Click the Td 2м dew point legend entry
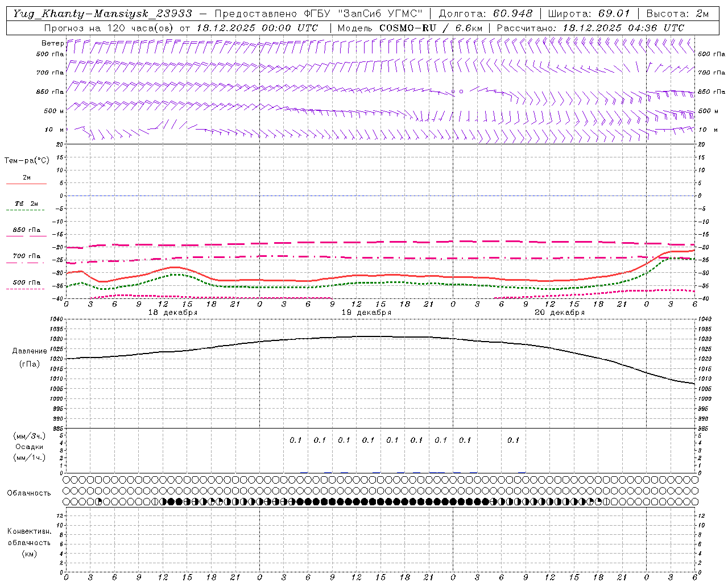 coord(27,203)
